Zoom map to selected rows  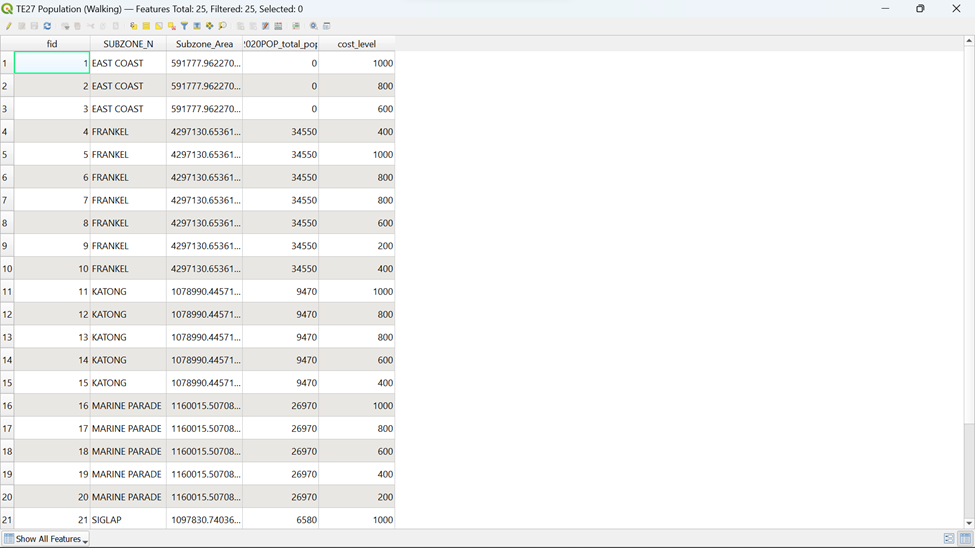coord(222,26)
